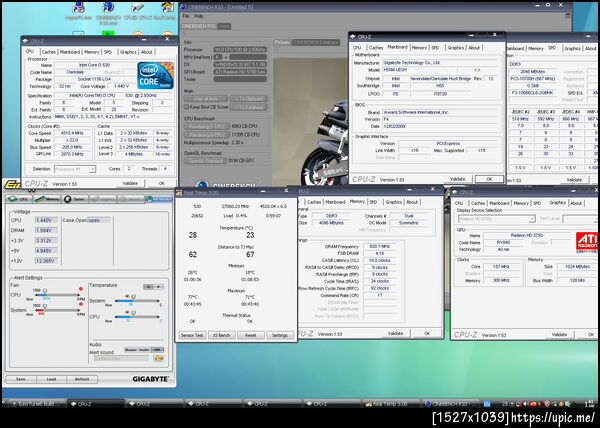Click the Case Open status field
Screen dimensions: 600x428
pyautogui.click(x=99, y=220)
